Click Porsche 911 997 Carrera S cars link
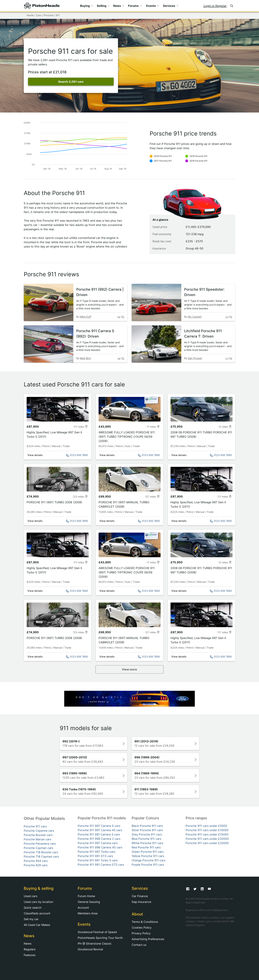259x980 pixels. point(99,826)
